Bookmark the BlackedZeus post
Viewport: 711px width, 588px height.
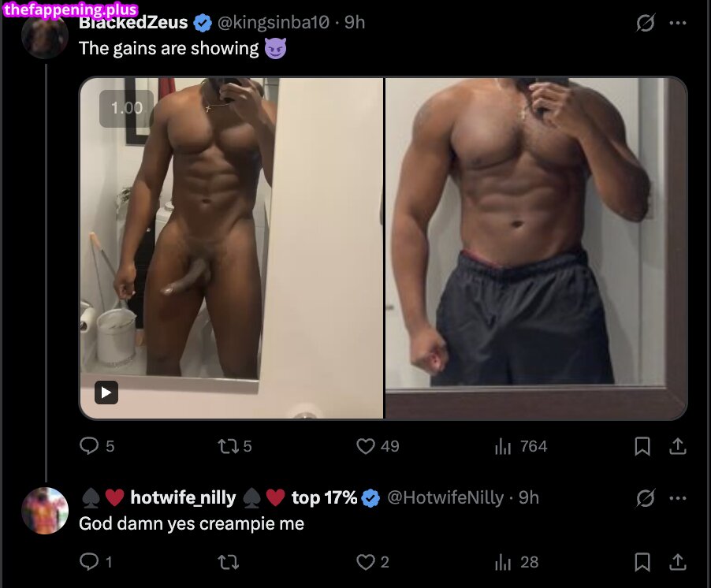click(x=642, y=446)
